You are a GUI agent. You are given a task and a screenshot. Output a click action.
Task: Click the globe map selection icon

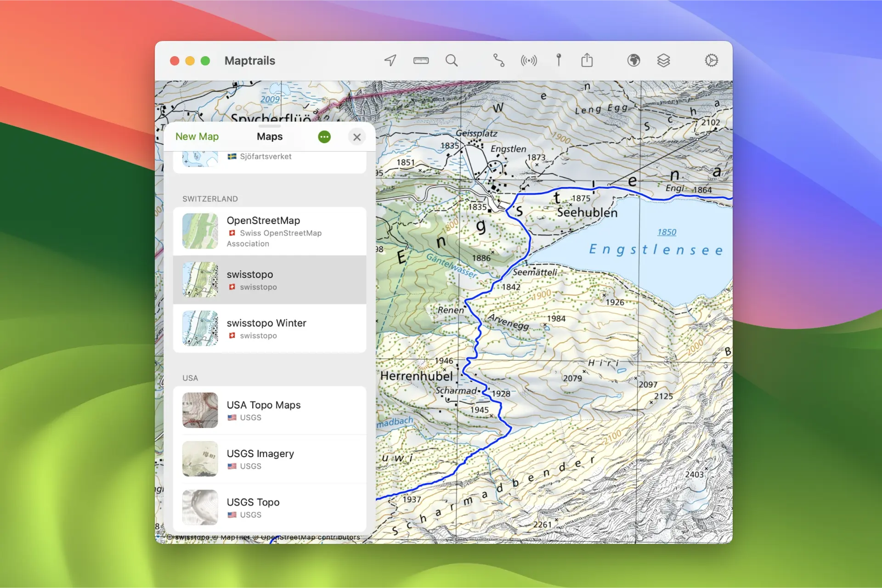633,60
